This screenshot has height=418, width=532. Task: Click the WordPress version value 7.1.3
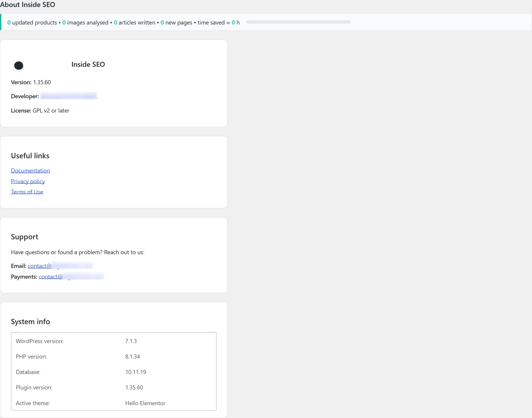[x=131, y=341]
